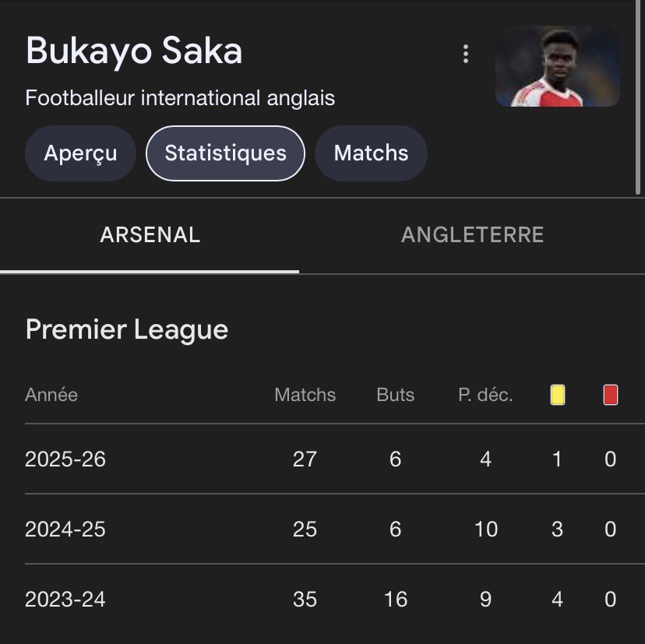Click the vertical scrollbar on the right
This screenshot has width=645, height=644.
point(640,93)
